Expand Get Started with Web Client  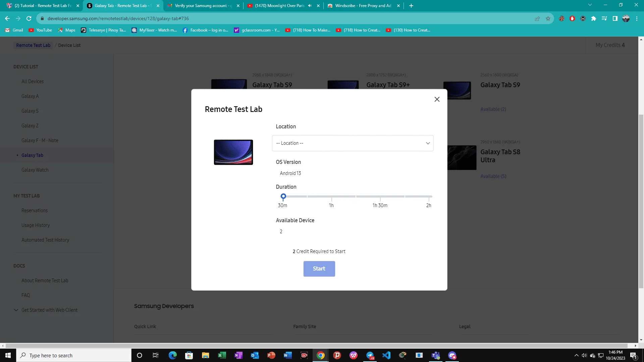coord(46,310)
